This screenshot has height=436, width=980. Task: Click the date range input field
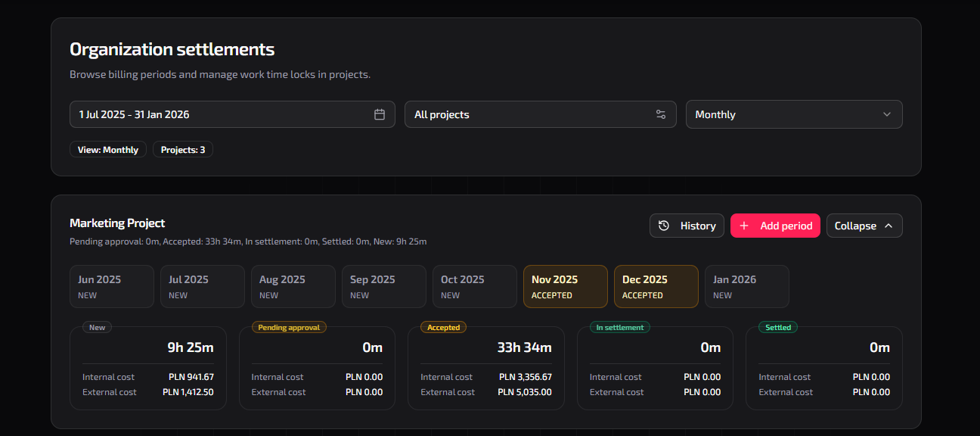coord(224,114)
